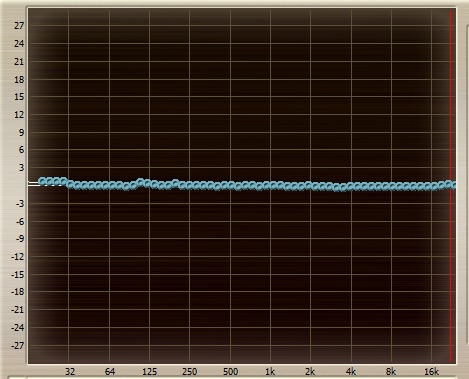The width and height of the screenshot is (469, 379).
Task: Click the 16k frequency axis label
Action: click(x=431, y=371)
